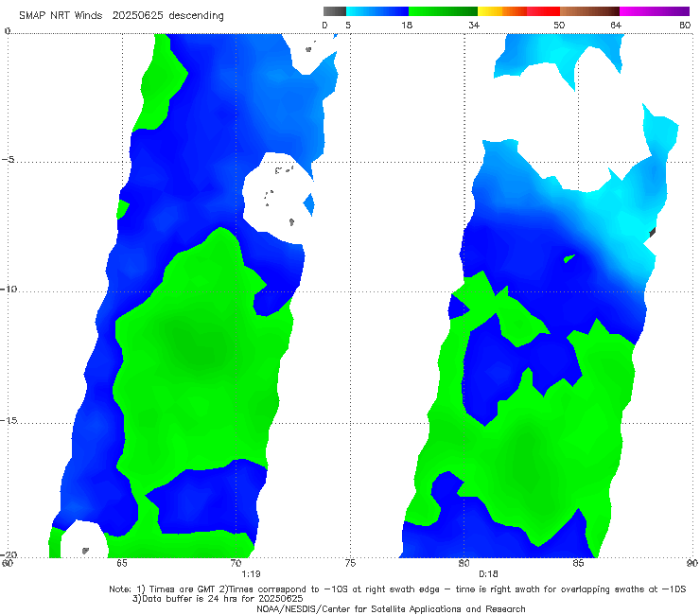Viewport: 700px width, 615px height.
Task: Click the longitude axis label '90'
Action: (x=692, y=563)
